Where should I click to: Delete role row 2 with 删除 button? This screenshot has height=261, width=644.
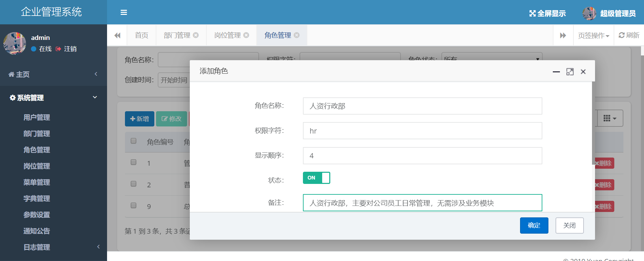(604, 185)
